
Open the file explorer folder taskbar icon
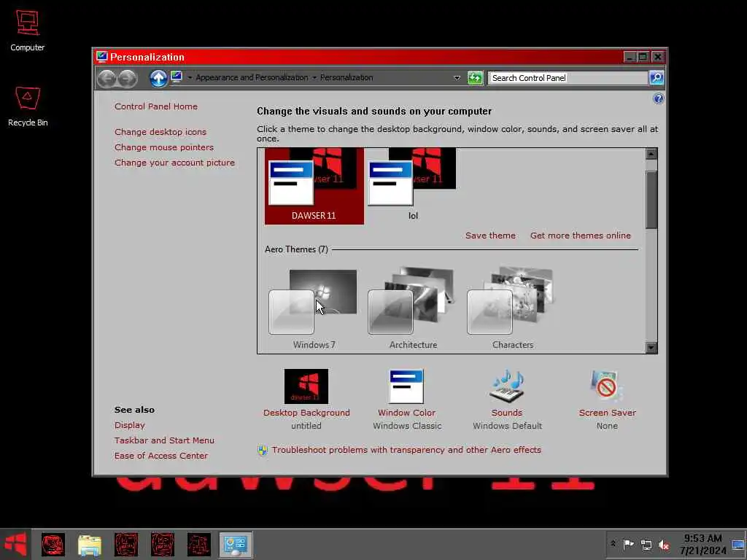(90, 545)
